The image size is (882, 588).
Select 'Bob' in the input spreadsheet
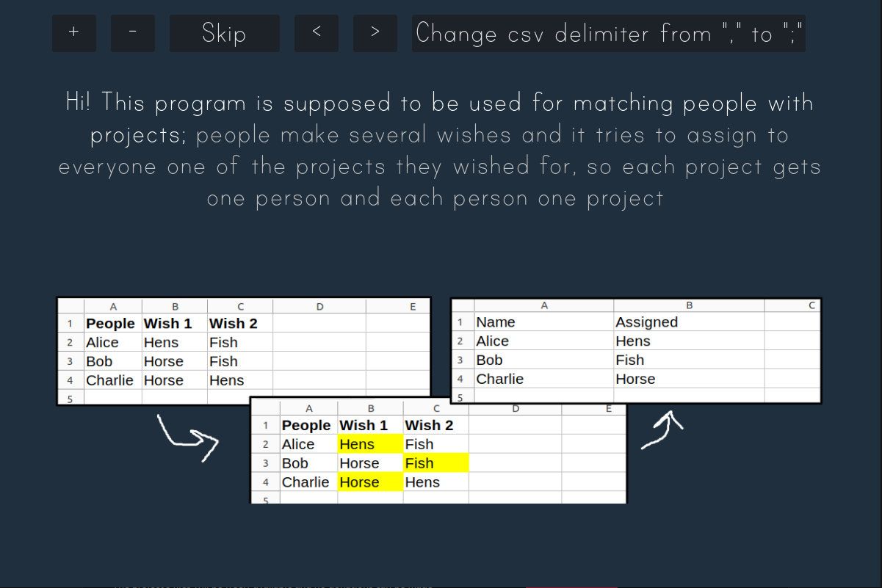pos(113,361)
